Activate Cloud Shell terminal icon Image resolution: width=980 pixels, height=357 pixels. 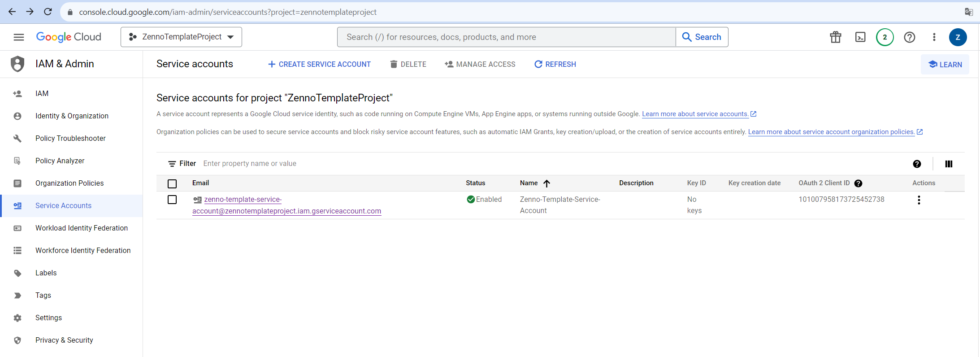pos(860,37)
